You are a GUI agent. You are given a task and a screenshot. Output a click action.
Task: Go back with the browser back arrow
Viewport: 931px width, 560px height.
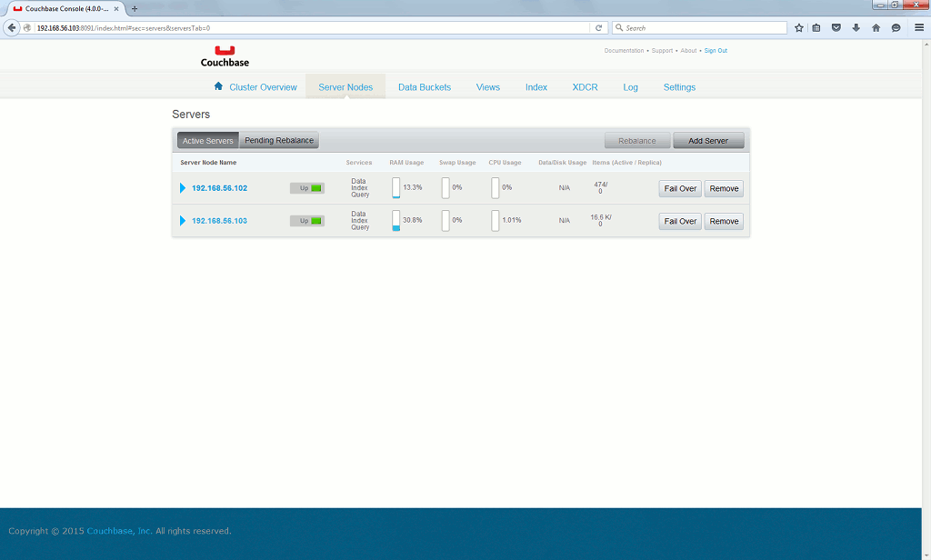[12, 28]
